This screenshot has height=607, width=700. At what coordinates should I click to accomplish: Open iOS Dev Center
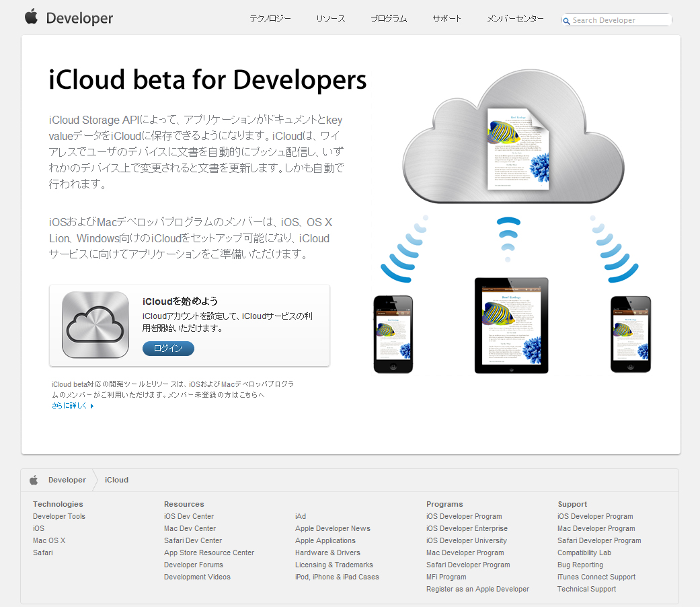[189, 516]
